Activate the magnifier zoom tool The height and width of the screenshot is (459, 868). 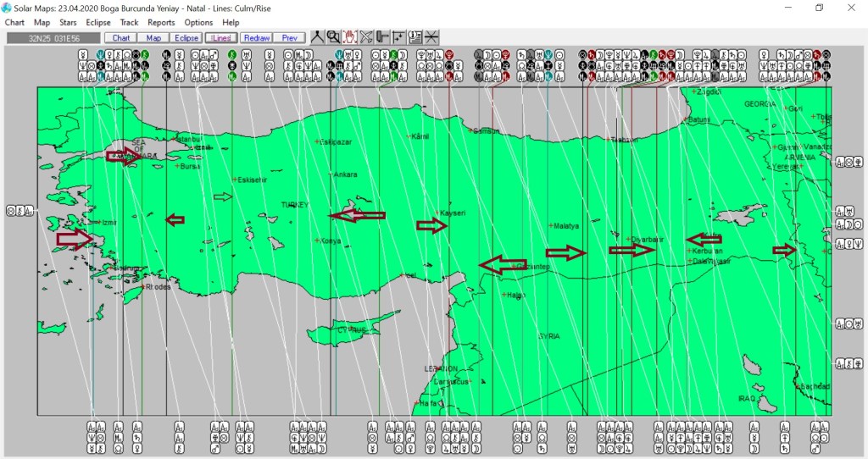tap(333, 37)
